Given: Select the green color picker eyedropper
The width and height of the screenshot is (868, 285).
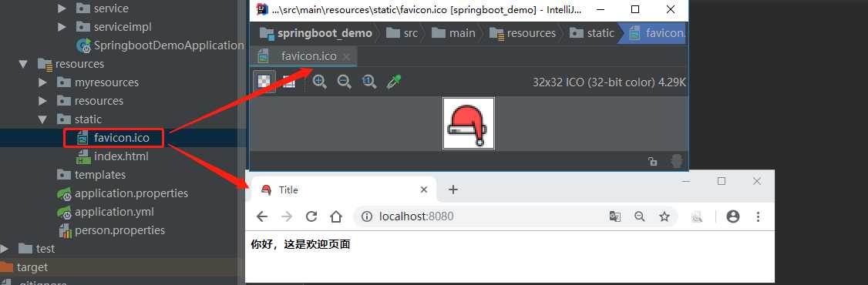Looking at the screenshot, I should [394, 82].
